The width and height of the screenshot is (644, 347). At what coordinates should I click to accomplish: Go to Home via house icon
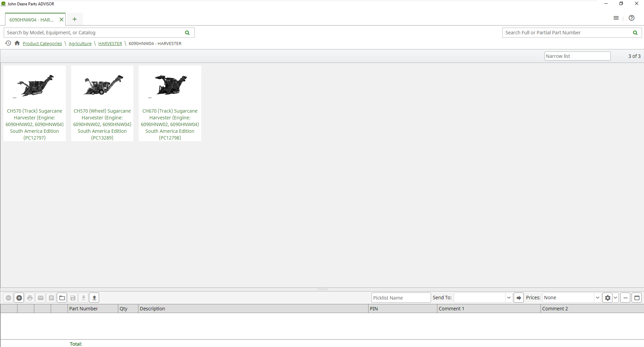[17, 43]
